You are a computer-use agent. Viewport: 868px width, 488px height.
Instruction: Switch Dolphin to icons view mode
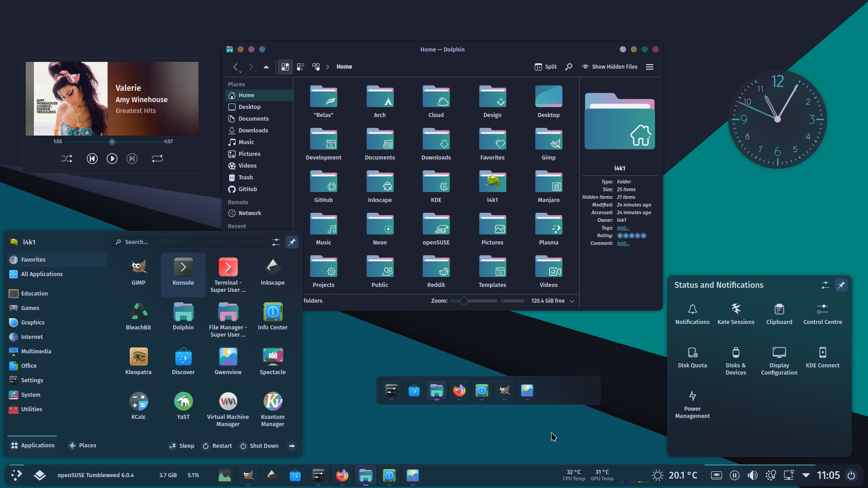tap(285, 67)
